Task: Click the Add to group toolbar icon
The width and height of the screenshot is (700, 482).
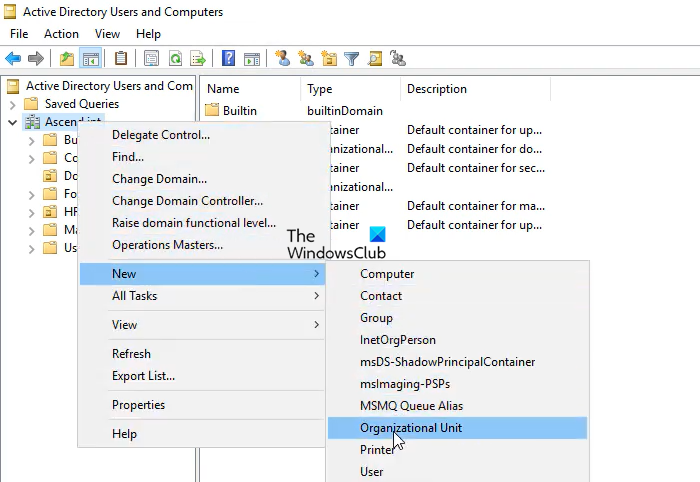Action: [397, 58]
